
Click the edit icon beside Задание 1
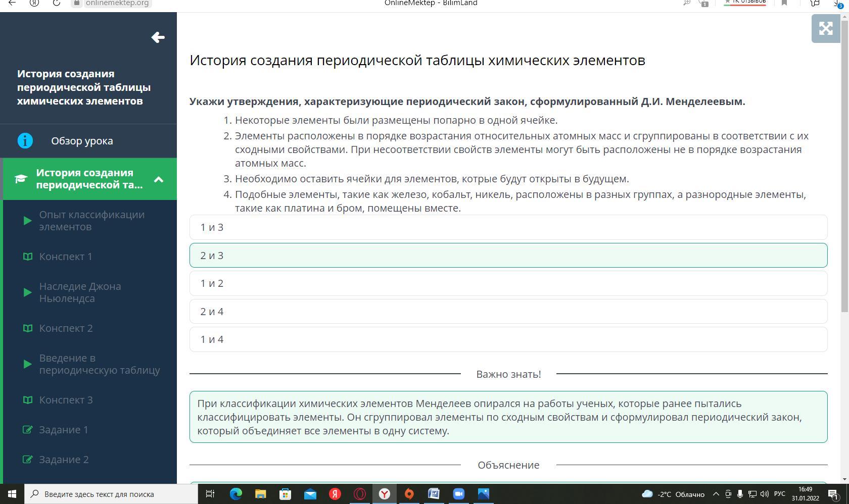[x=28, y=430]
